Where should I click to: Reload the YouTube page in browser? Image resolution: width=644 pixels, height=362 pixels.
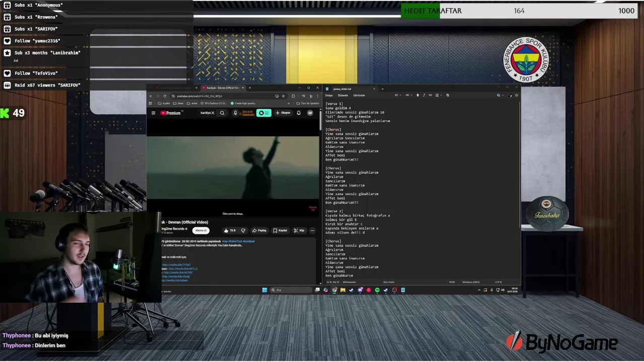click(x=165, y=96)
